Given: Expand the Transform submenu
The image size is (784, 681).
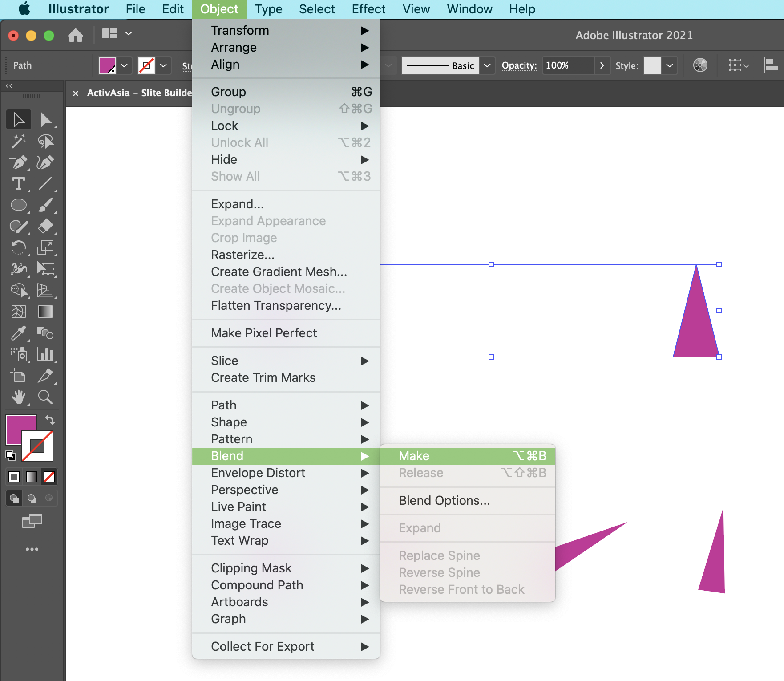Looking at the screenshot, I should (x=286, y=30).
